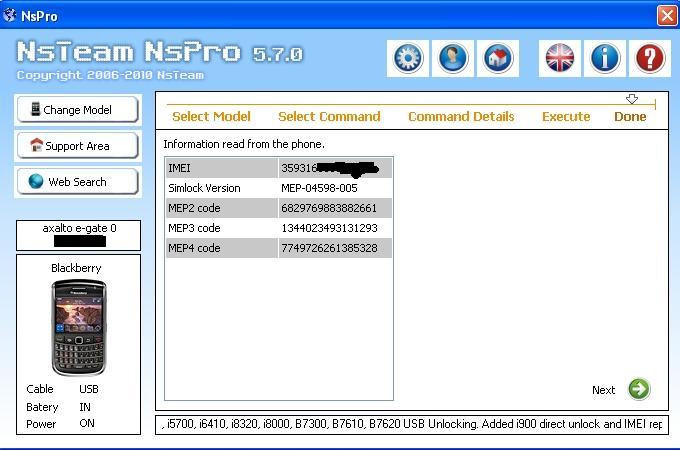This screenshot has height=450, width=680.
Task: Click the Next label
Action: [x=603, y=390]
